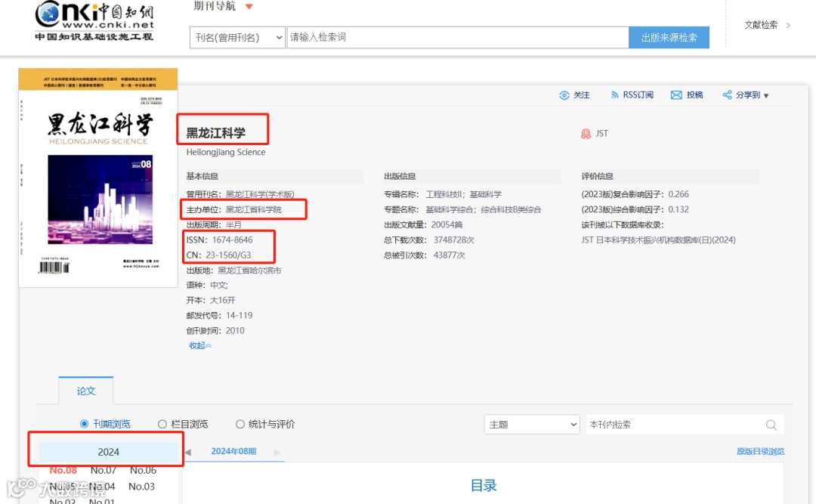816x504 pixels.
Task: Select issue No.06
Action: 143,470
